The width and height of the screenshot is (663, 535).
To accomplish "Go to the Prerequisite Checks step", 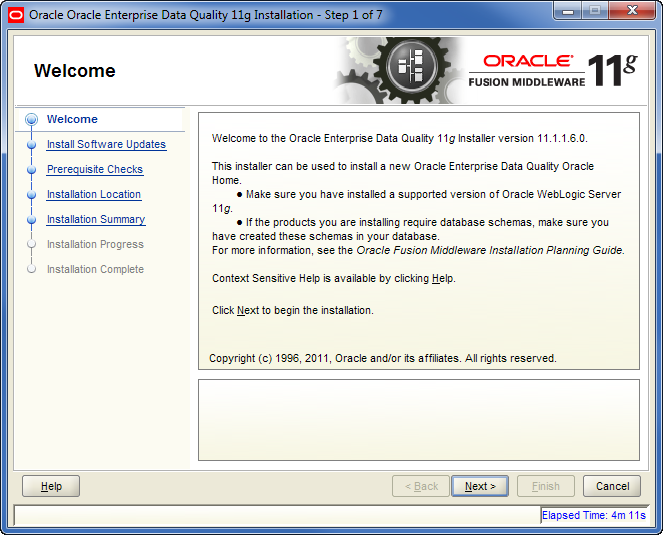I will (x=95, y=170).
